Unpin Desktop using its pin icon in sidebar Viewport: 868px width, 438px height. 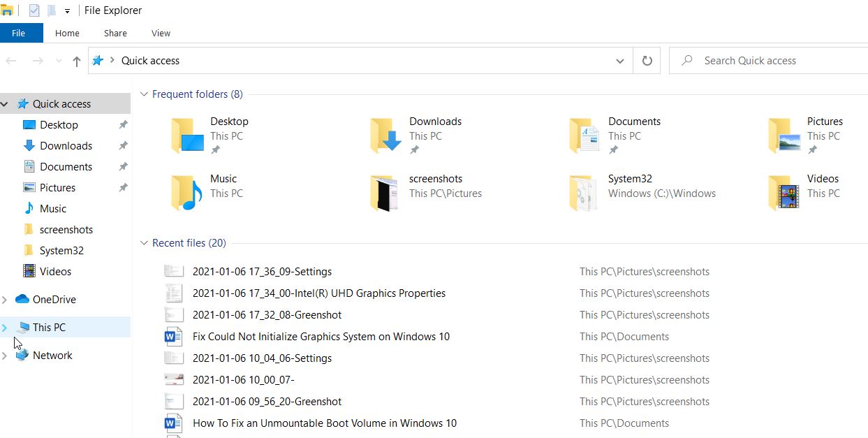123,125
